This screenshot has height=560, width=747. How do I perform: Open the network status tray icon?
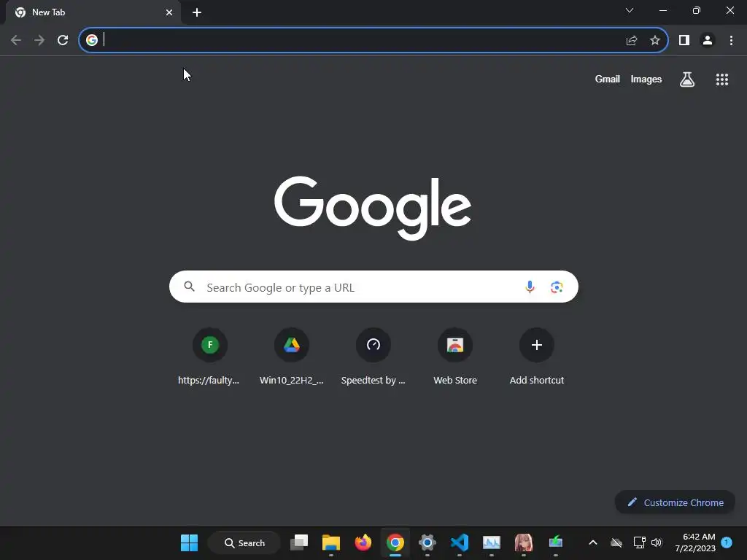coord(639,542)
